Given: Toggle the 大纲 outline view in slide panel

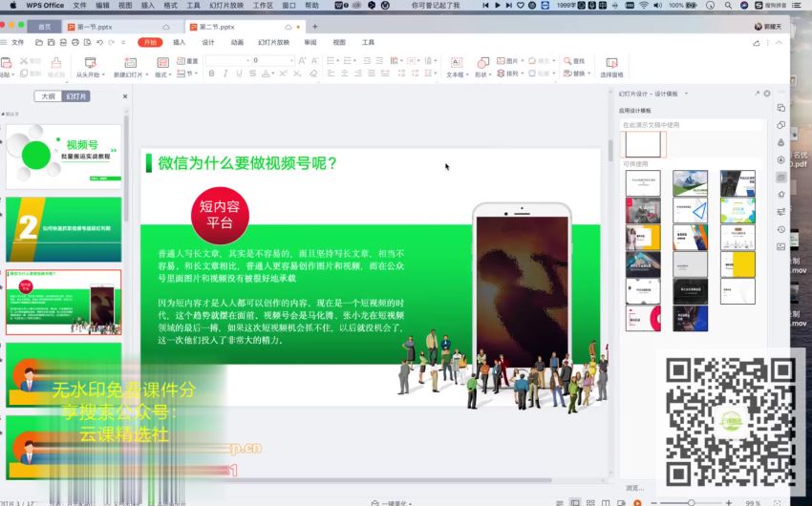Looking at the screenshot, I should coord(48,96).
